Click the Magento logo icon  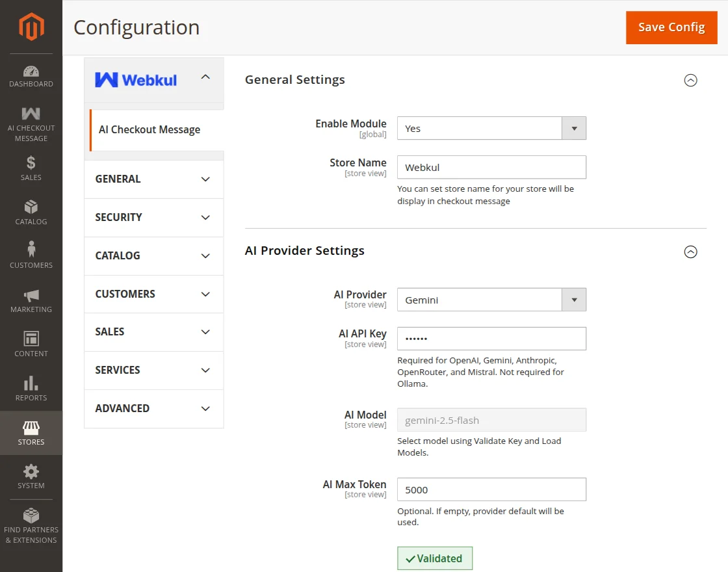31,27
